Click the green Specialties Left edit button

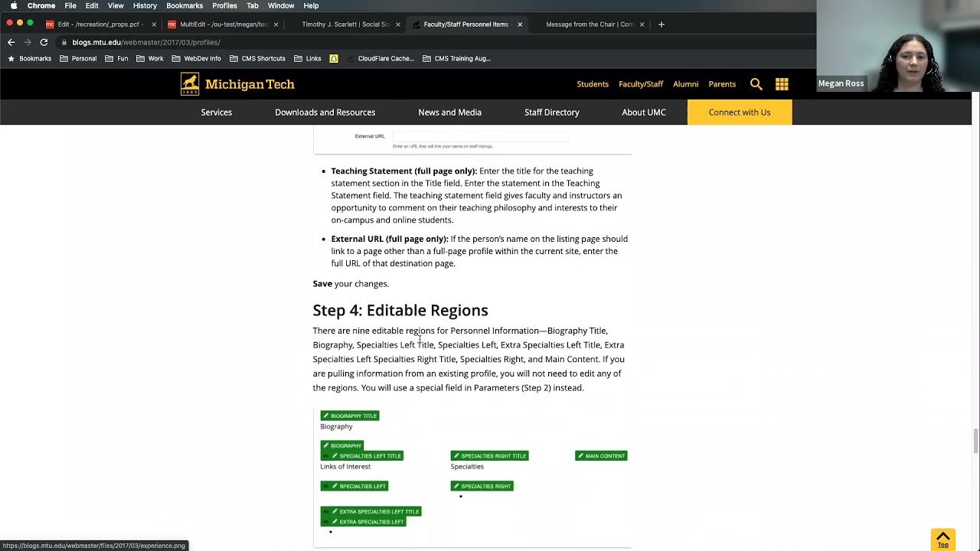(x=354, y=486)
